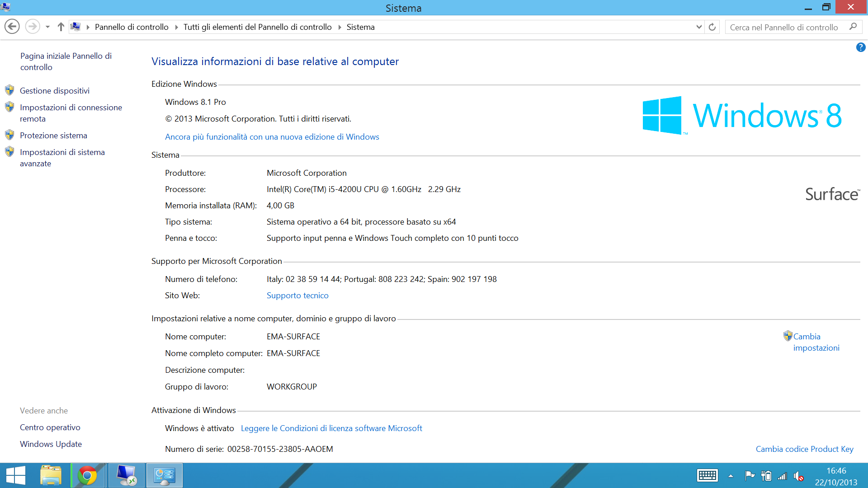Open the address bar history dropdown

point(699,27)
